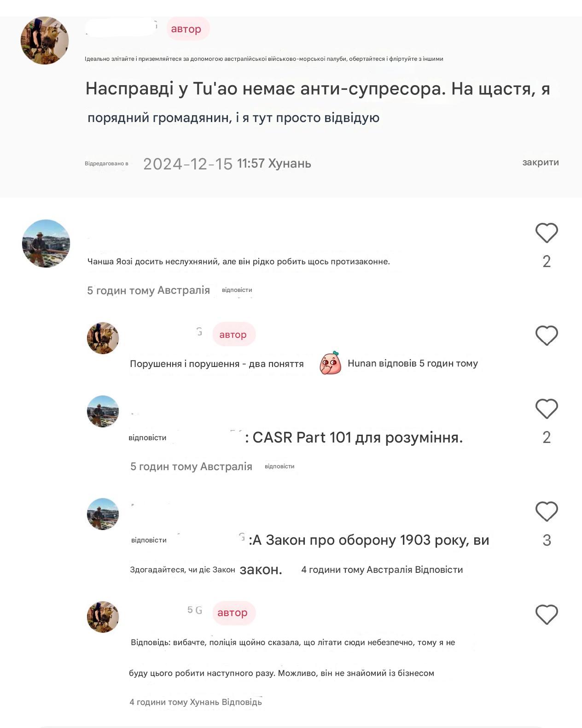582x728 pixels.
Task: Click 'Відповісти' next to '4 години тому Австралія'
Action: pos(439,570)
